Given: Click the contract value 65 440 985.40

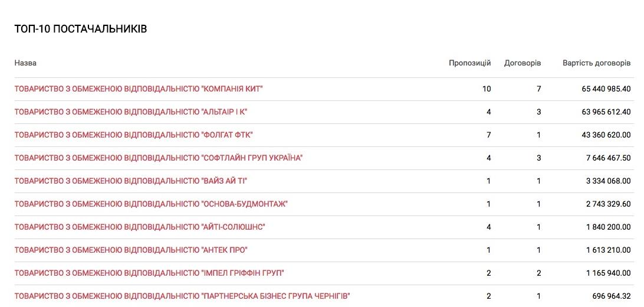Looking at the screenshot, I should point(606,89).
